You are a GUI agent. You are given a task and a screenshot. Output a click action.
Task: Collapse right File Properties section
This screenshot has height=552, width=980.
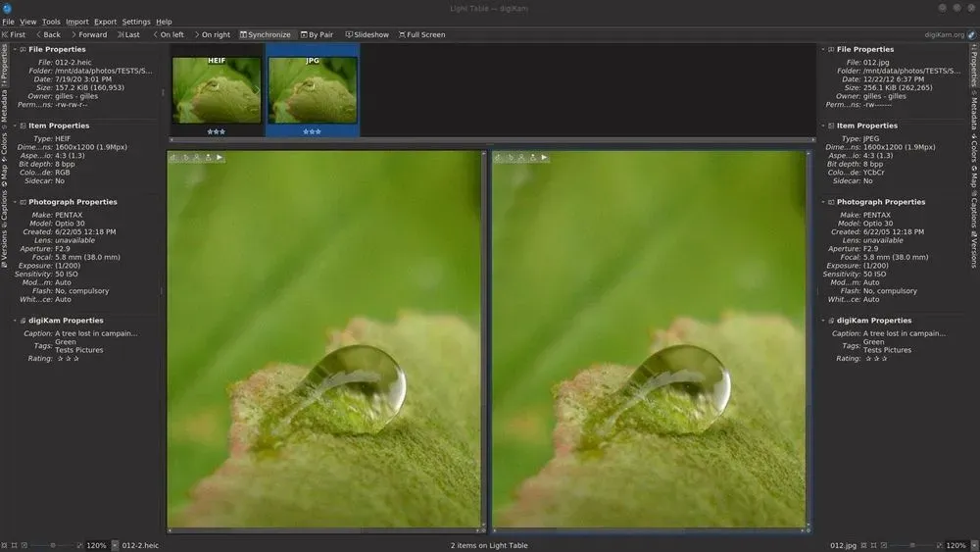coord(823,49)
